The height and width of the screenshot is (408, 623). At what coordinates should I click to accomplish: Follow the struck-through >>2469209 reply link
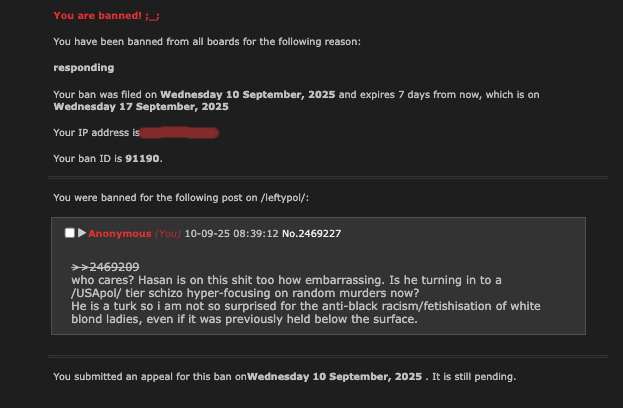pyautogui.click(x=105, y=267)
